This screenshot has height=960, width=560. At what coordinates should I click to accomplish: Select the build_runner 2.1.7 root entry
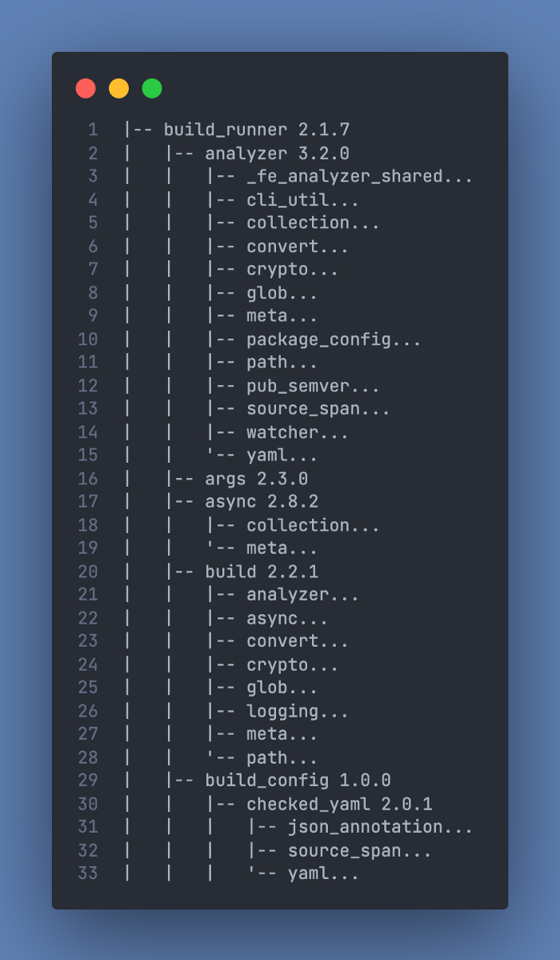pos(256,130)
